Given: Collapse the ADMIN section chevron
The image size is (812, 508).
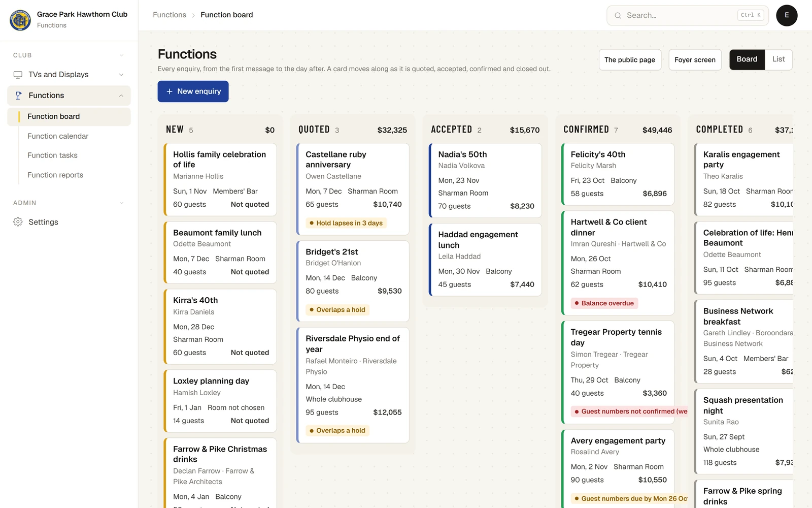Looking at the screenshot, I should point(121,203).
